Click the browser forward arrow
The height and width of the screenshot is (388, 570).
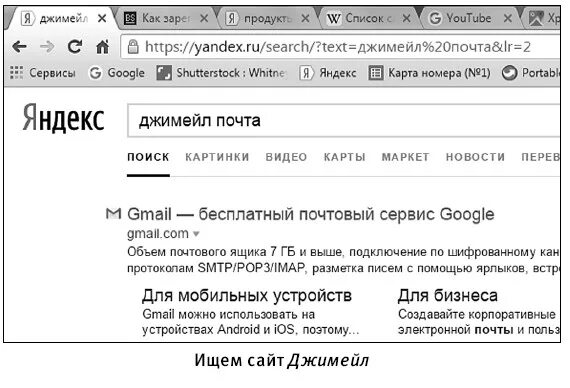[47, 47]
